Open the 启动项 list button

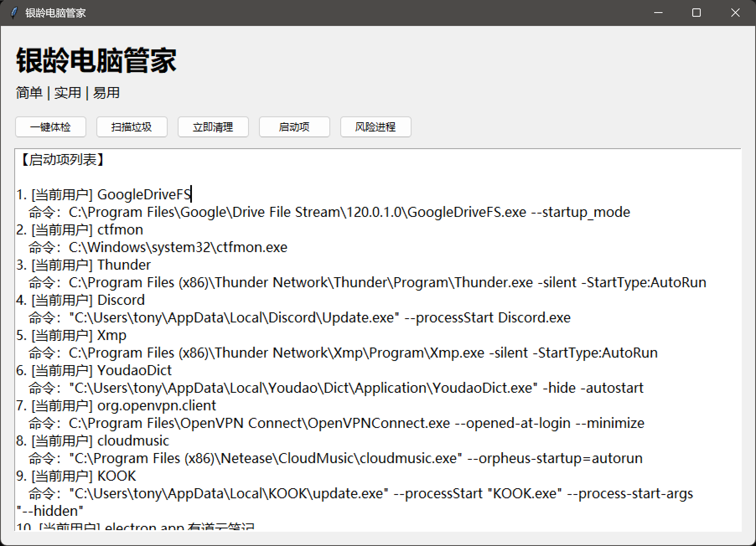pos(295,127)
